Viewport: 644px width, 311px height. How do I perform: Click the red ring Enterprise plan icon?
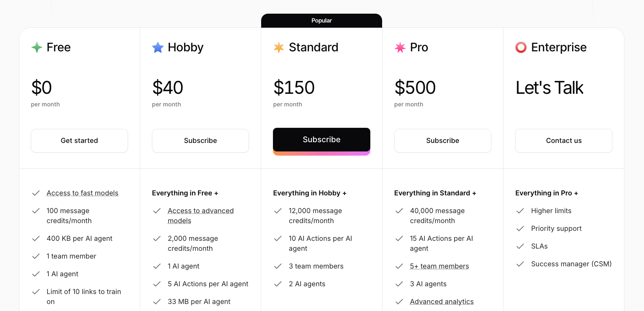521,47
